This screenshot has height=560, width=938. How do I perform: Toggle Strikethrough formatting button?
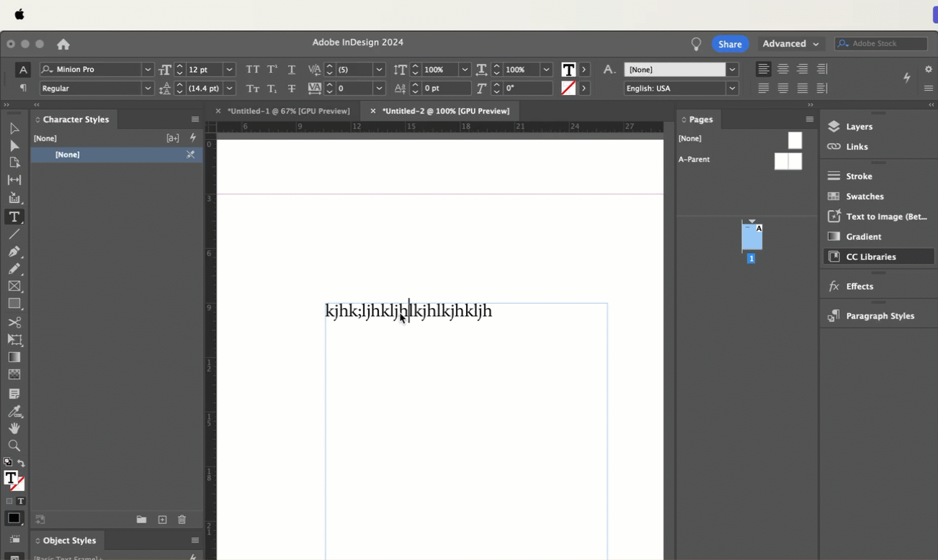(x=292, y=89)
